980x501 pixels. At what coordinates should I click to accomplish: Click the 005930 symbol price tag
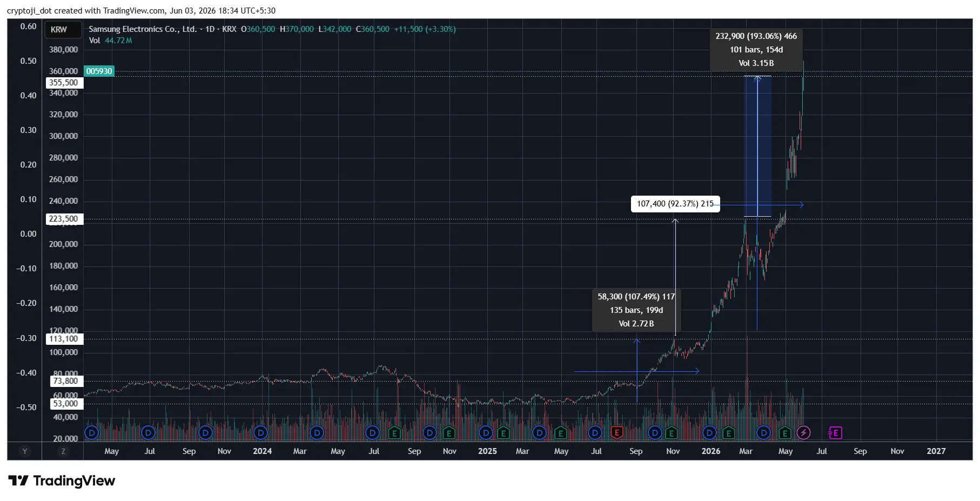click(x=99, y=71)
